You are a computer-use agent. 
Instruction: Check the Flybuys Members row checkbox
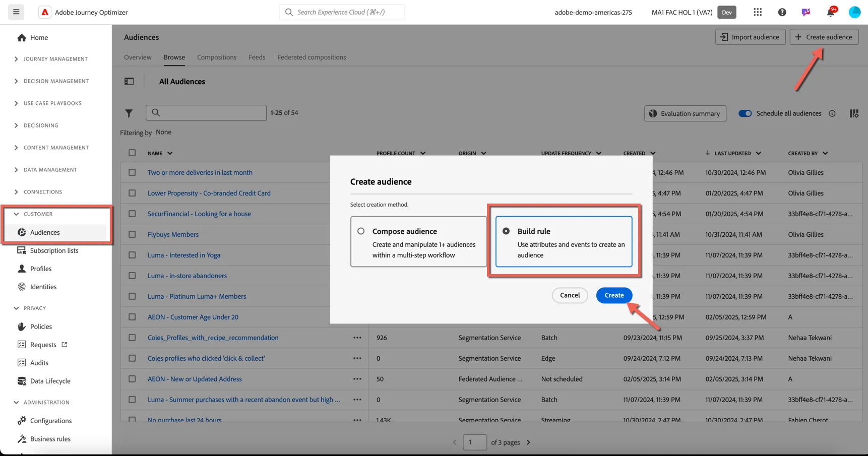[132, 234]
